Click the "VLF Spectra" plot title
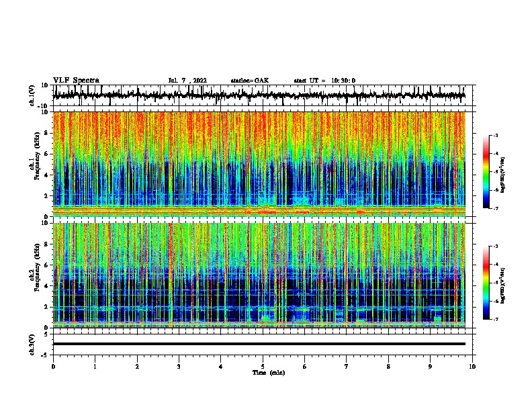532x411 pixels. tap(77, 81)
